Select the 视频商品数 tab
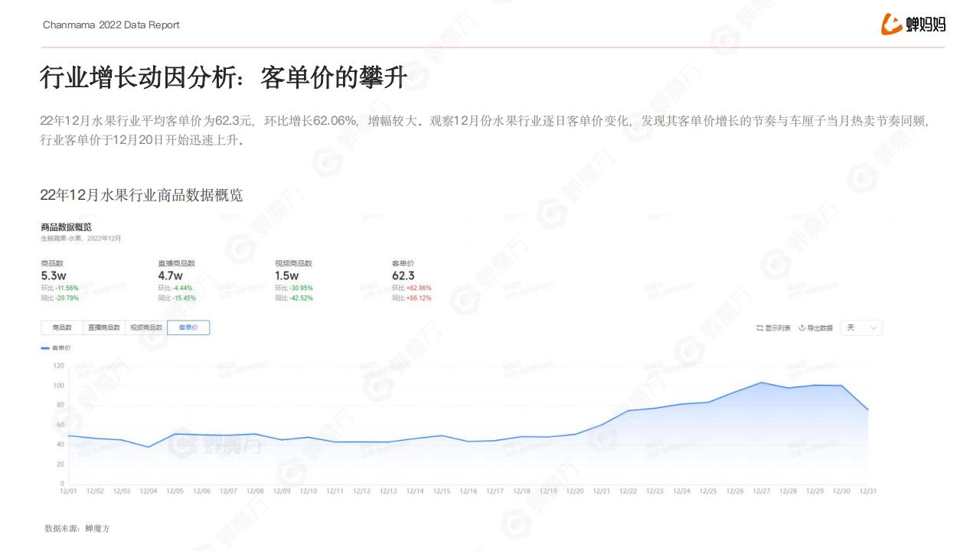Image resolution: width=980 pixels, height=551 pixels. (146, 328)
